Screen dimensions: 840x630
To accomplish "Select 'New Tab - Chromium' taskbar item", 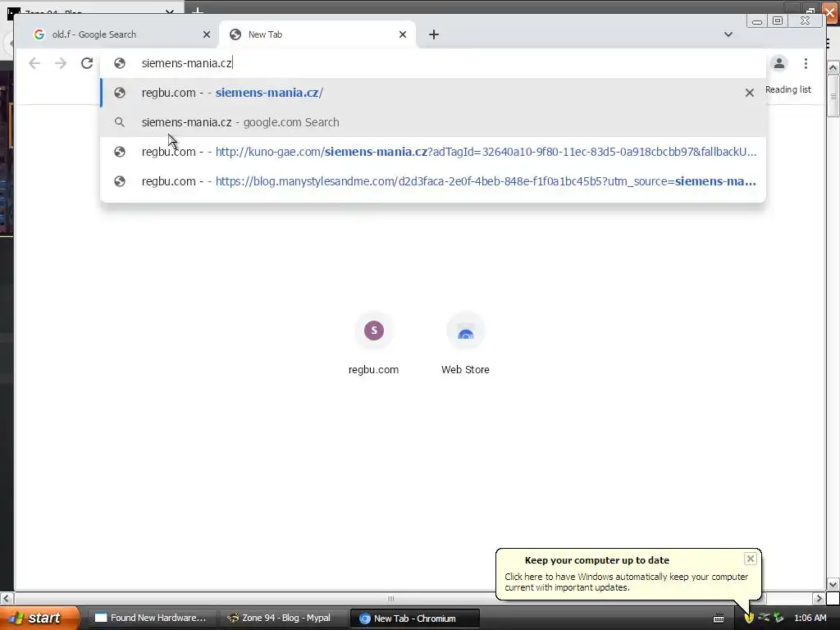I will (413, 619).
